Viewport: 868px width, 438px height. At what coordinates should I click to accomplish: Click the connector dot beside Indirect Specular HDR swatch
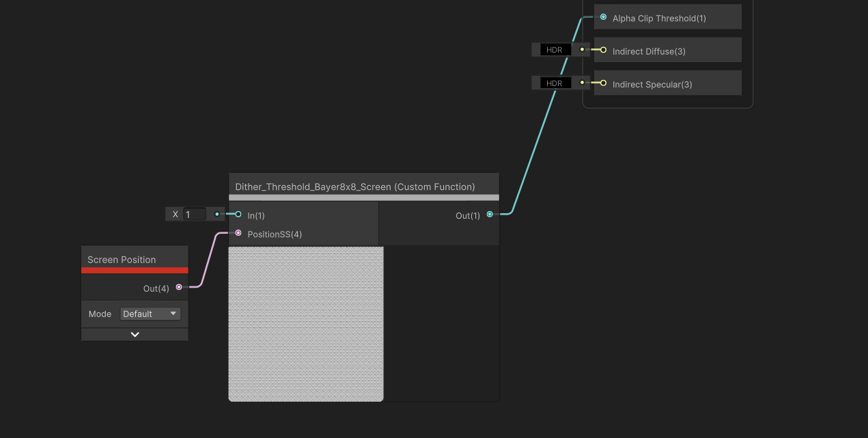[x=582, y=83]
